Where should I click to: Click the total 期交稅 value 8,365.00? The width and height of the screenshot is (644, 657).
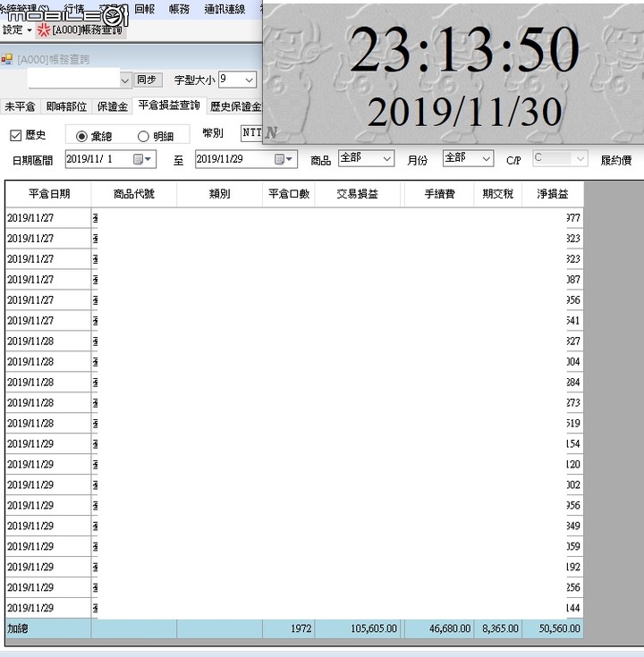click(x=500, y=628)
